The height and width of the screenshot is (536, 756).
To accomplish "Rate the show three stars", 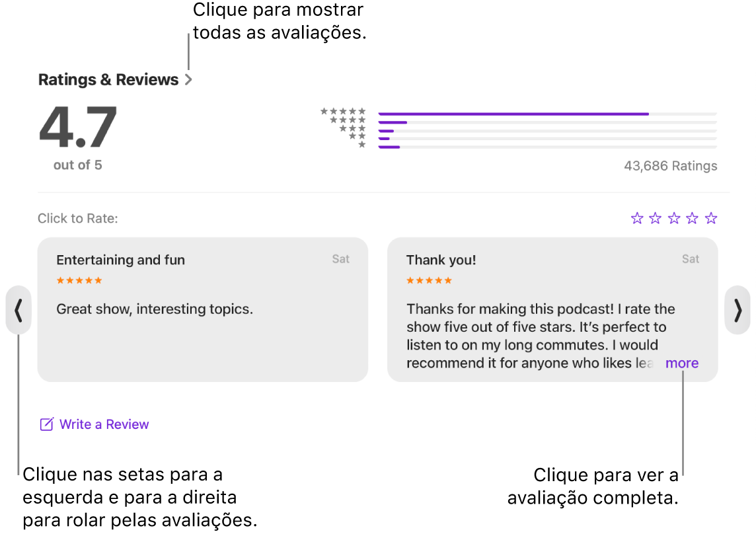I will 674,218.
